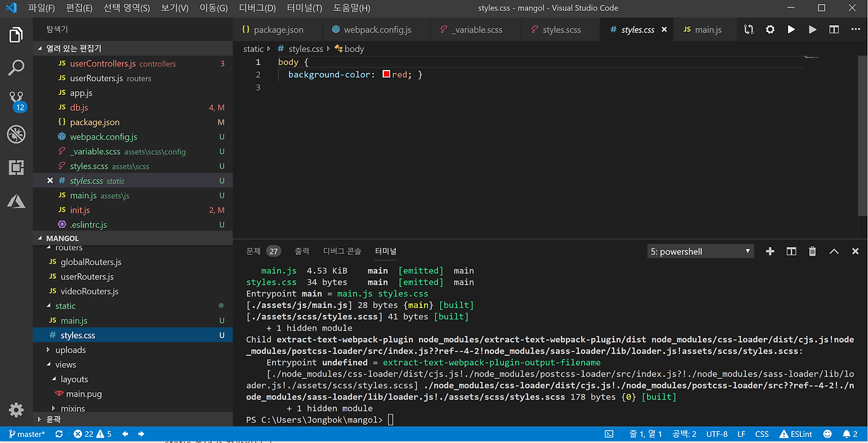Open errors and warnings count in status bar
Screen dimensions: 868x443
[92, 434]
